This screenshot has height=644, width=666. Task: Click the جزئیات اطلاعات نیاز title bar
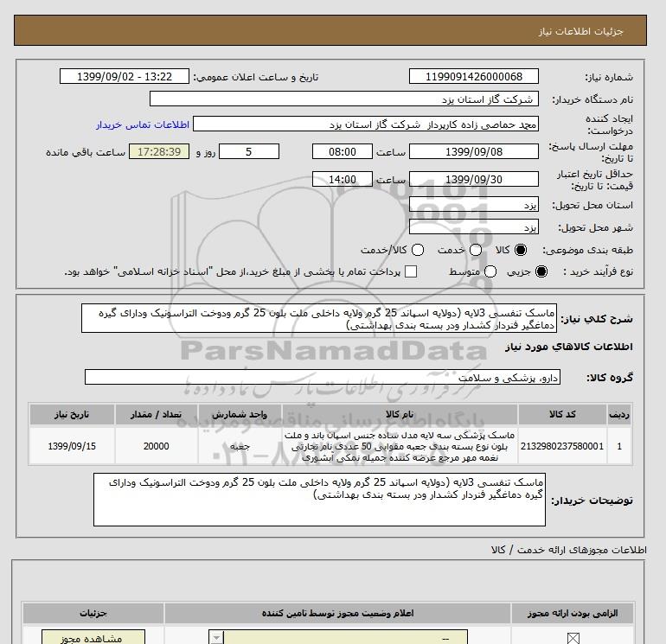pyautogui.click(x=330, y=30)
